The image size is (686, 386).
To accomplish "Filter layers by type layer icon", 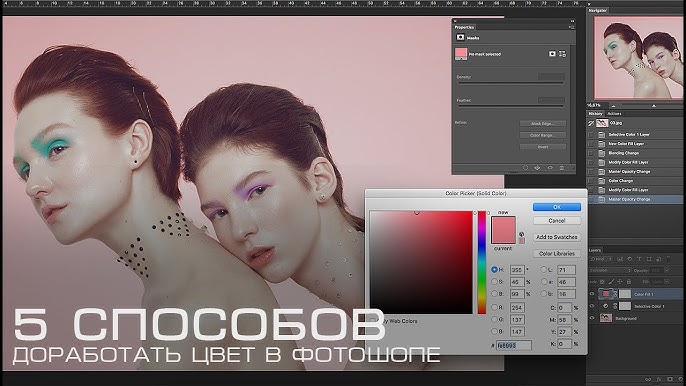I will 640,260.
